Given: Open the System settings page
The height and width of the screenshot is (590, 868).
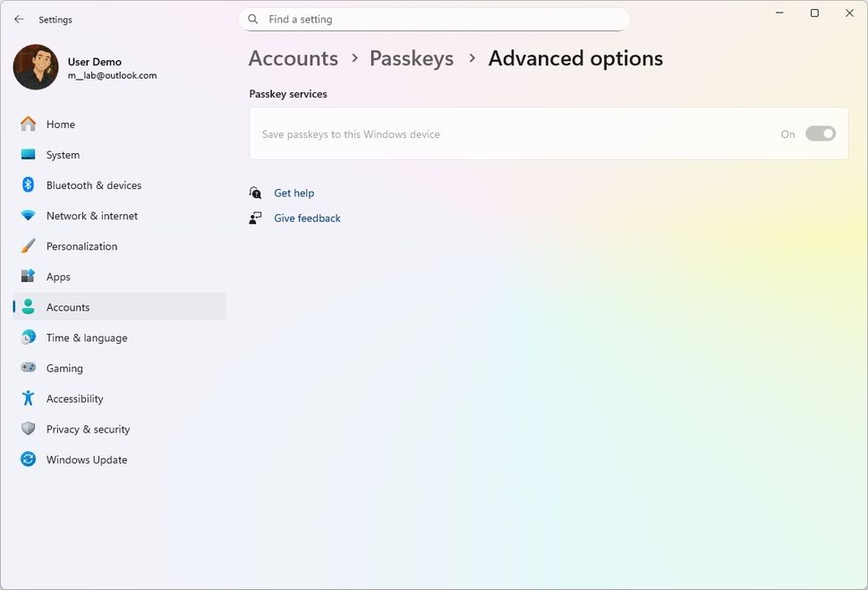Looking at the screenshot, I should pyautogui.click(x=63, y=155).
